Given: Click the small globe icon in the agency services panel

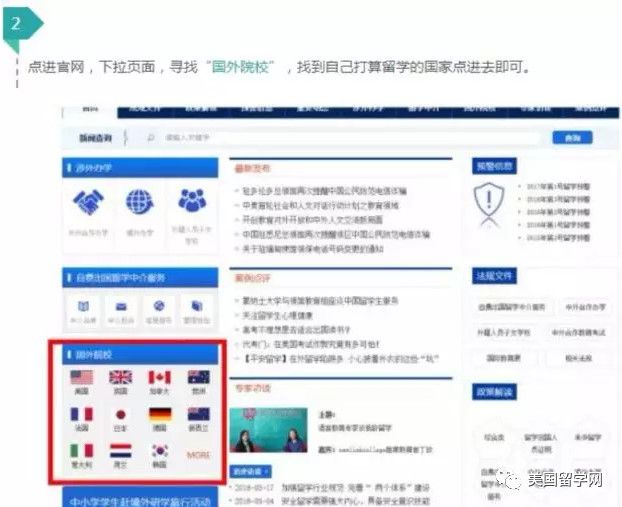Looking at the screenshot, I should point(159,306).
